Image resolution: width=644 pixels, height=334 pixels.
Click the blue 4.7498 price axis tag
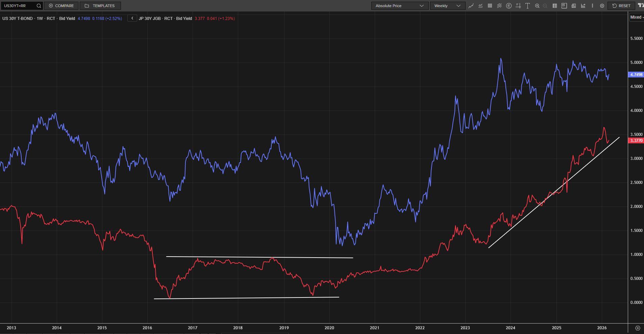tap(636, 75)
